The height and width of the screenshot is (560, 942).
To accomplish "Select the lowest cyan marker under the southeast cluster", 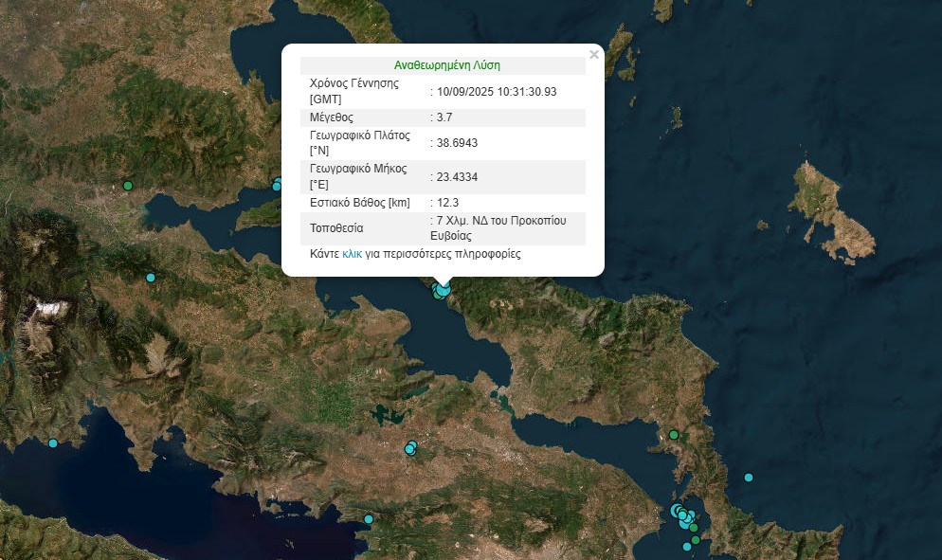I will [686, 547].
